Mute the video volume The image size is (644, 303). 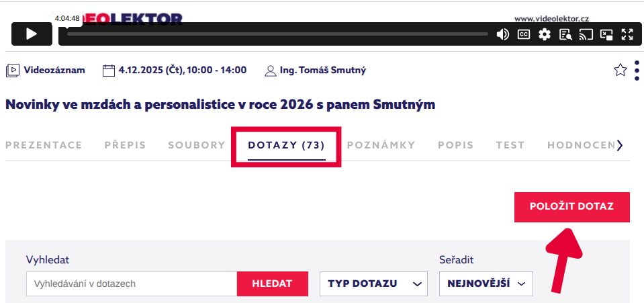502,34
